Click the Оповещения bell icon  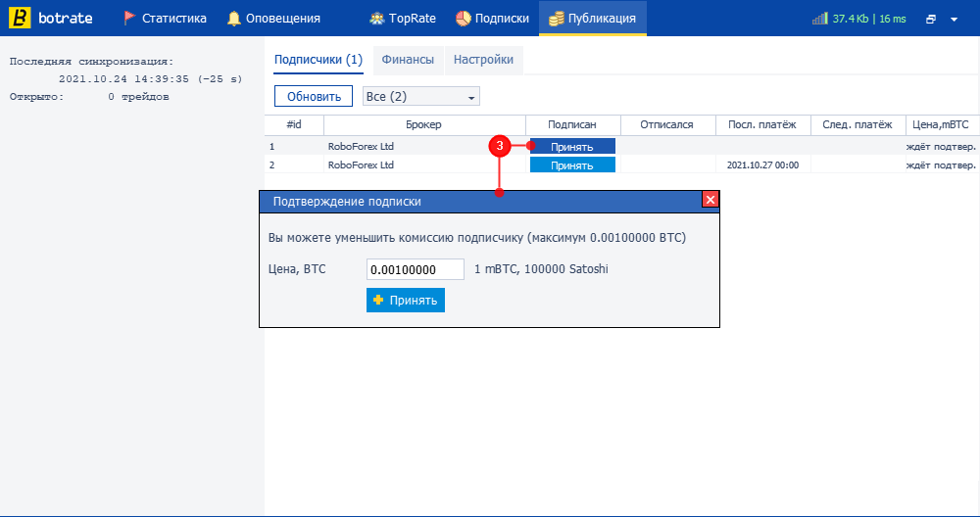(234, 19)
